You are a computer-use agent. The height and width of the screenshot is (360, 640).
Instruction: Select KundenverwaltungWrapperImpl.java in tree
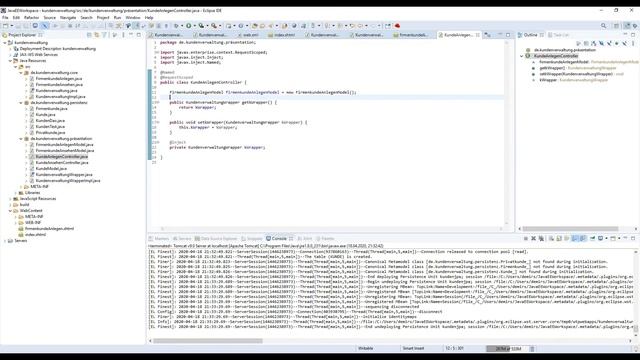(x=68, y=181)
